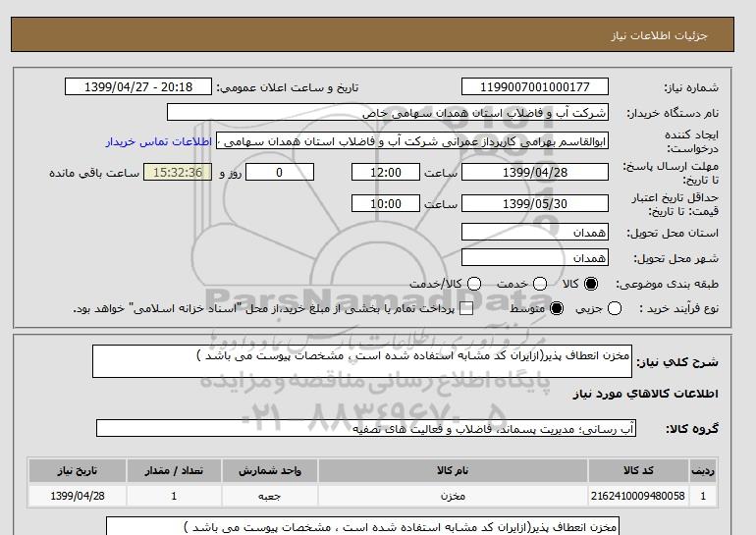The image size is (756, 535).
Task: Select the کالا radio button
Action: point(591,284)
